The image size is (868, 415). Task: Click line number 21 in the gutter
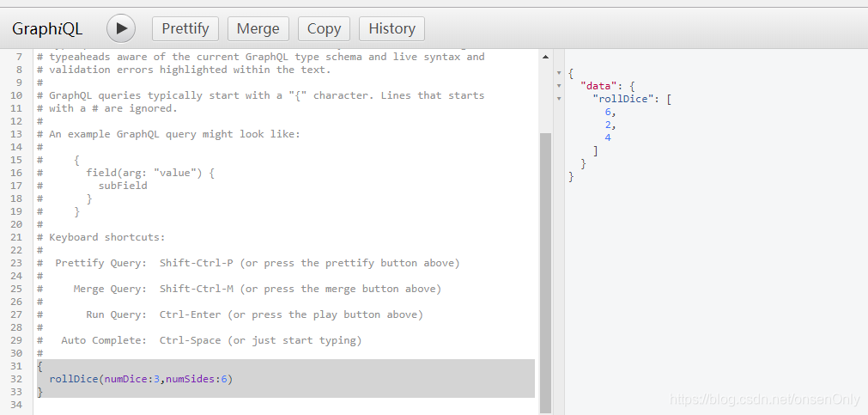tap(16, 237)
